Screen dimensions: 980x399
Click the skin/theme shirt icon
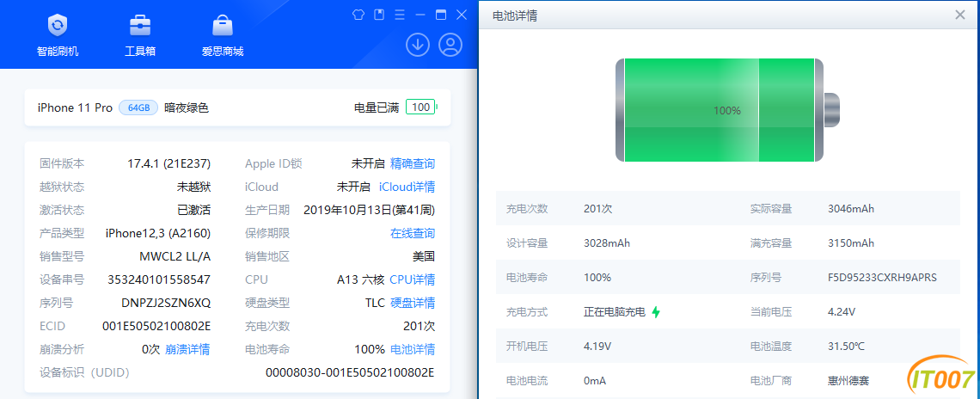[x=358, y=15]
